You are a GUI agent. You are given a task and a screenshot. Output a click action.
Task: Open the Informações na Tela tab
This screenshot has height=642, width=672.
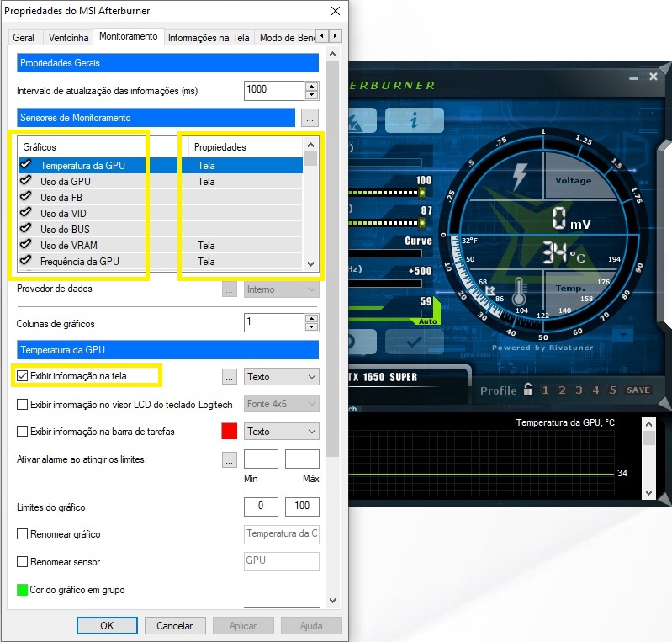click(x=209, y=38)
